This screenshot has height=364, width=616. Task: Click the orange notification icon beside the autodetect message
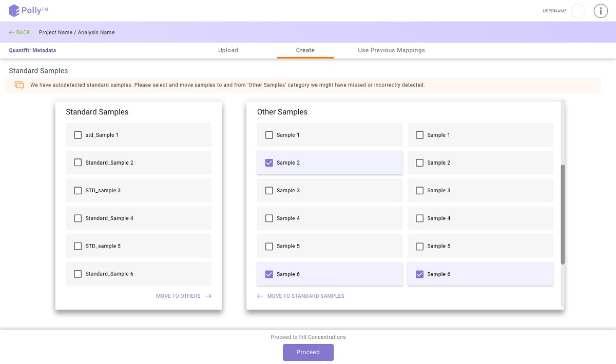[x=19, y=85]
